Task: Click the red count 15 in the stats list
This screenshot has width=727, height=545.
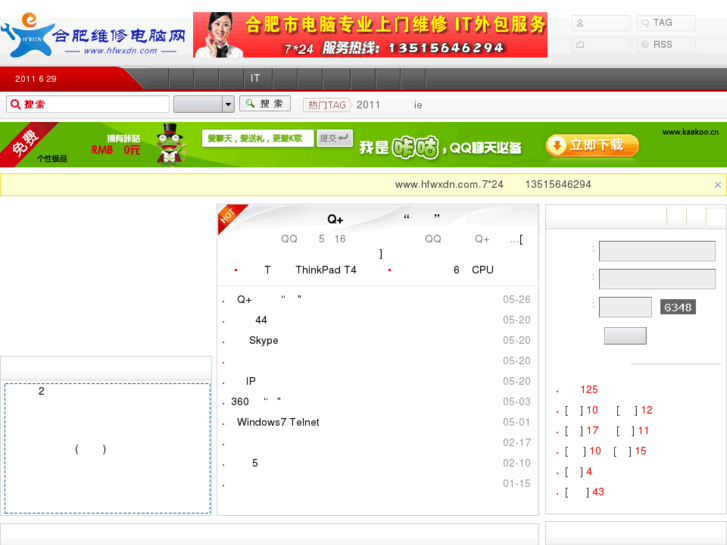Action: coord(640,451)
